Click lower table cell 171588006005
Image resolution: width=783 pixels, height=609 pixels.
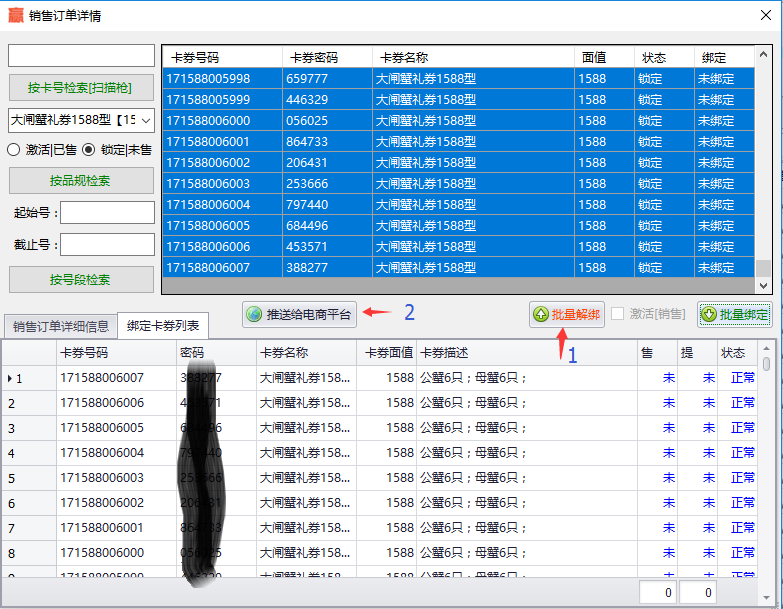click(116, 428)
